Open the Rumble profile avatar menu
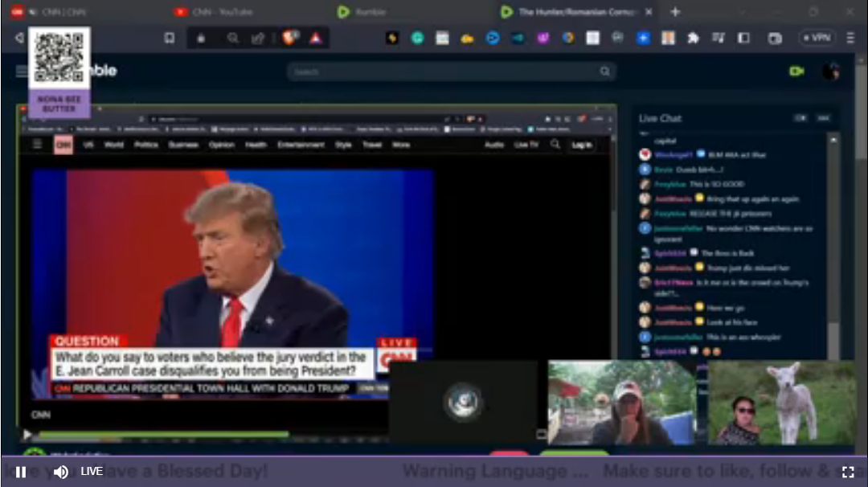The height and width of the screenshot is (487, 868). (830, 72)
